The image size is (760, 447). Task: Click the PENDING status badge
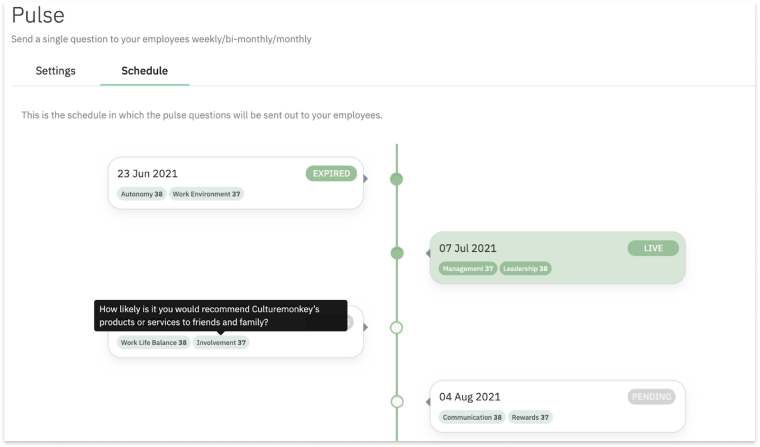[x=651, y=397]
